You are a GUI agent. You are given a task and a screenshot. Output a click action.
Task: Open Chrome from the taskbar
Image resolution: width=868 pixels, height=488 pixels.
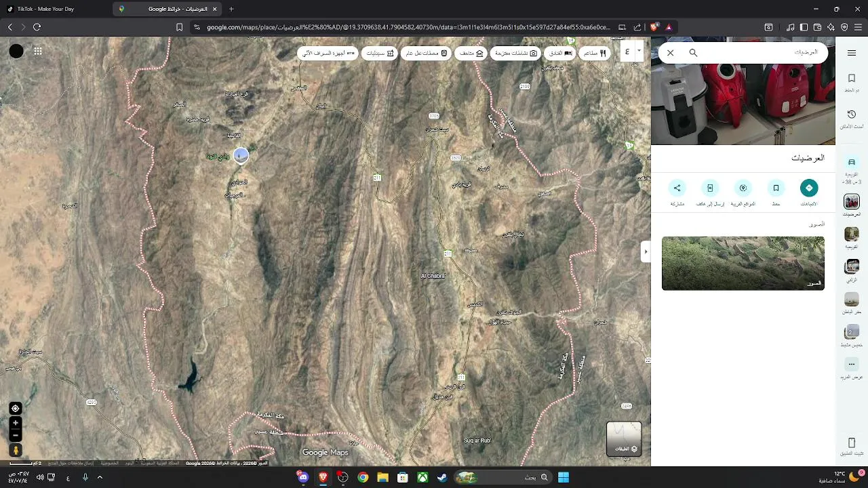click(363, 477)
